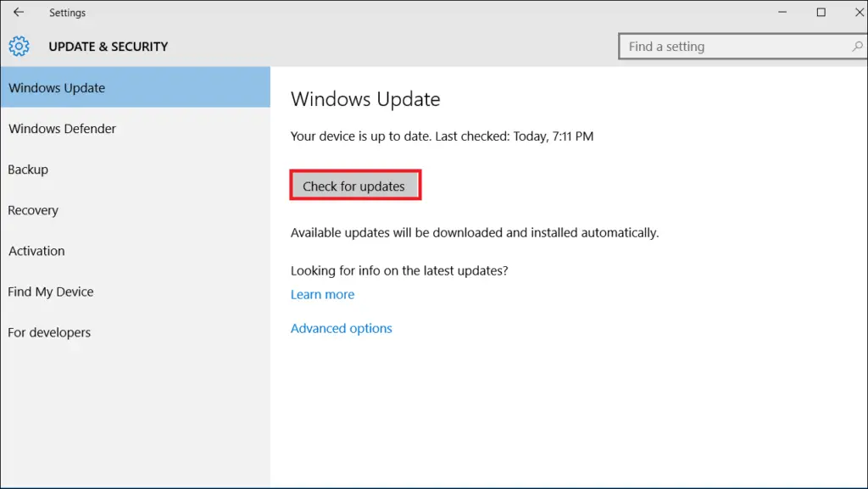Click the 'Windows Update' page heading

click(365, 99)
